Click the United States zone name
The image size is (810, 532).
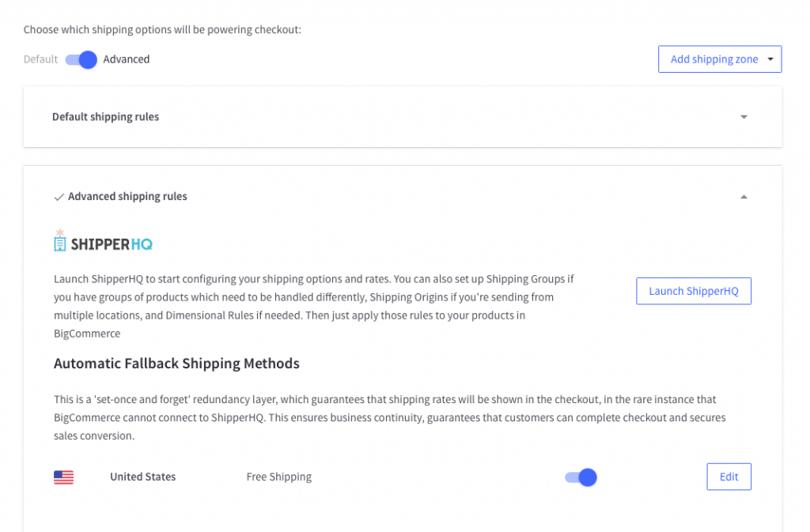142,477
